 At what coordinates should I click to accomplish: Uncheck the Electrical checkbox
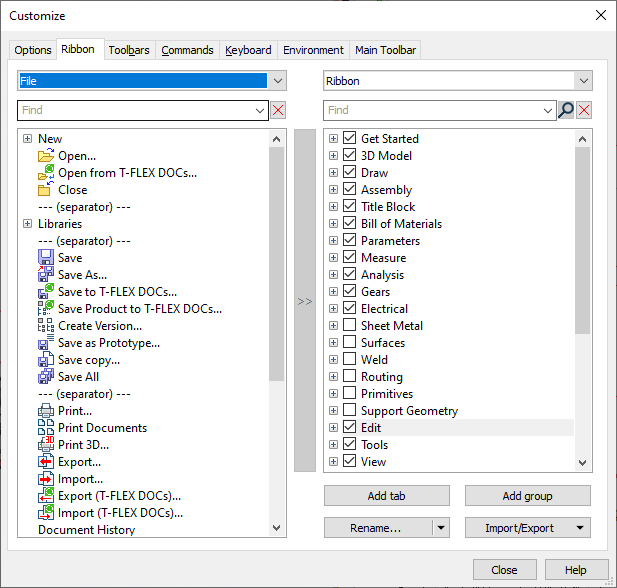coord(349,308)
